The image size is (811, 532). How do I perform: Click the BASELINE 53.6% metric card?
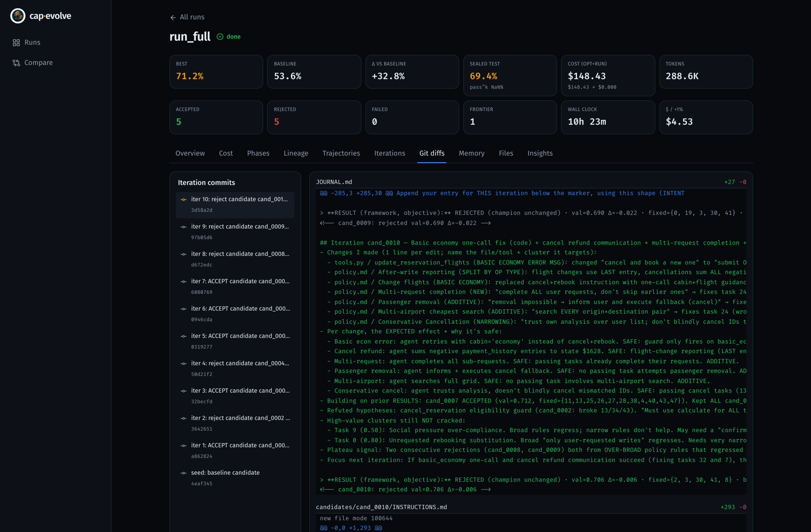point(314,72)
